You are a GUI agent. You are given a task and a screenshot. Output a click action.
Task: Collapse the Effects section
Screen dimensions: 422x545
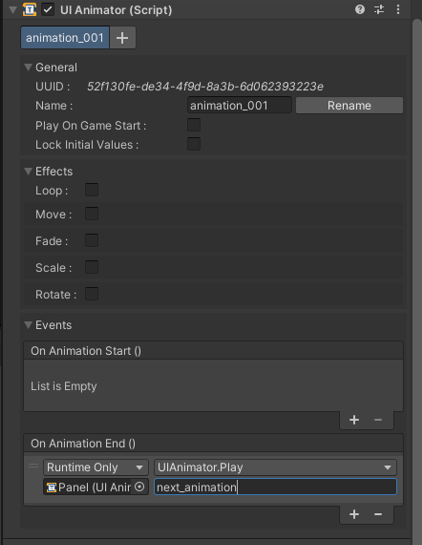pyautogui.click(x=29, y=171)
